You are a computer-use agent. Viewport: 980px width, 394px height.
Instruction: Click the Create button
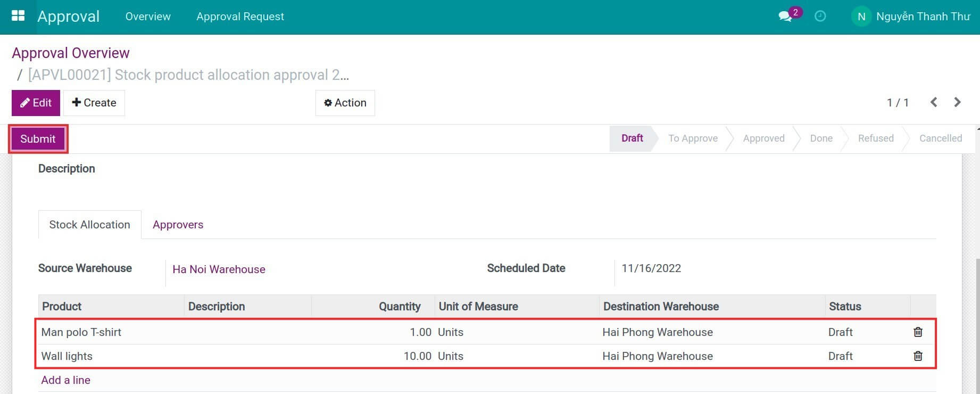[94, 103]
